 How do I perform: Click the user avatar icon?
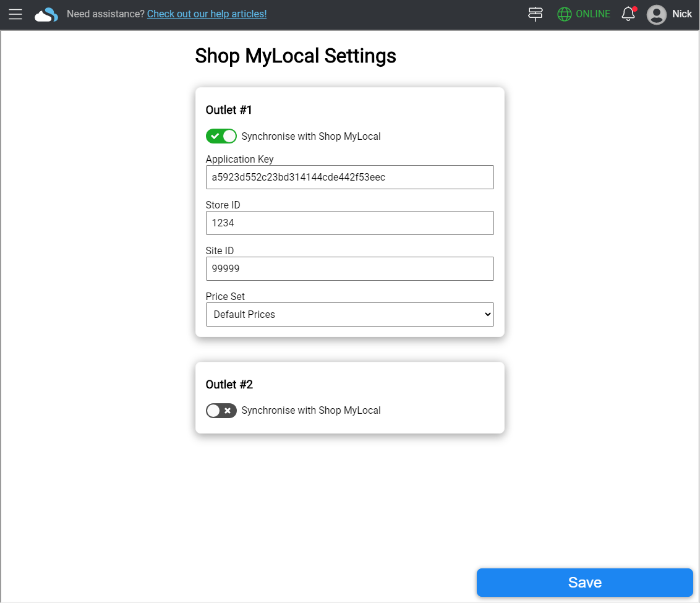pos(656,14)
